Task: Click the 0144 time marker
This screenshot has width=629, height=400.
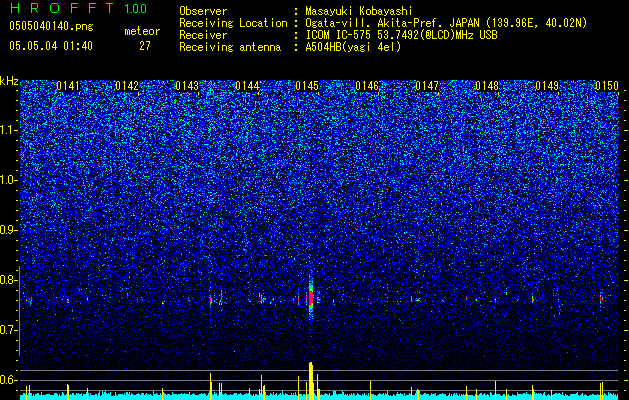Action: click(247, 86)
